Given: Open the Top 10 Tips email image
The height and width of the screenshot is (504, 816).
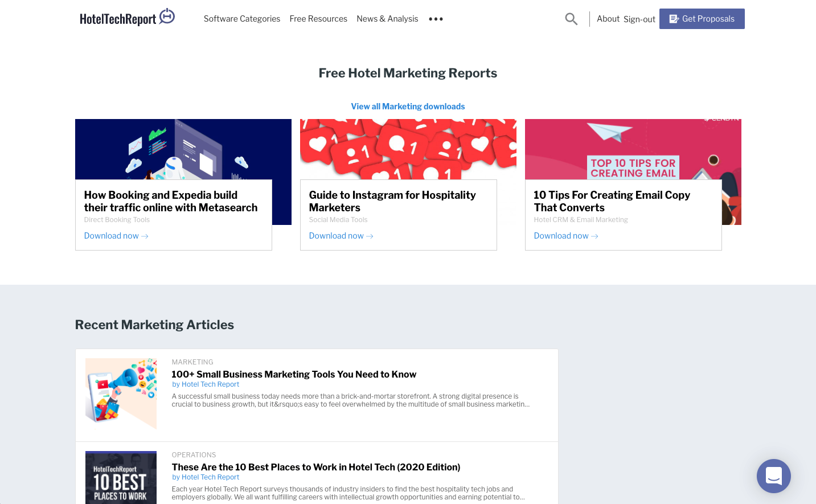Looking at the screenshot, I should coord(633,149).
